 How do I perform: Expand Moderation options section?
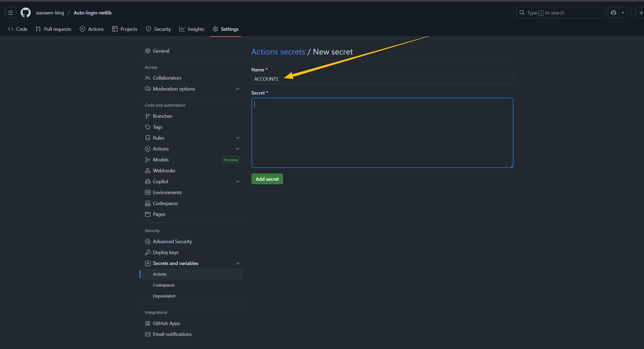[238, 89]
